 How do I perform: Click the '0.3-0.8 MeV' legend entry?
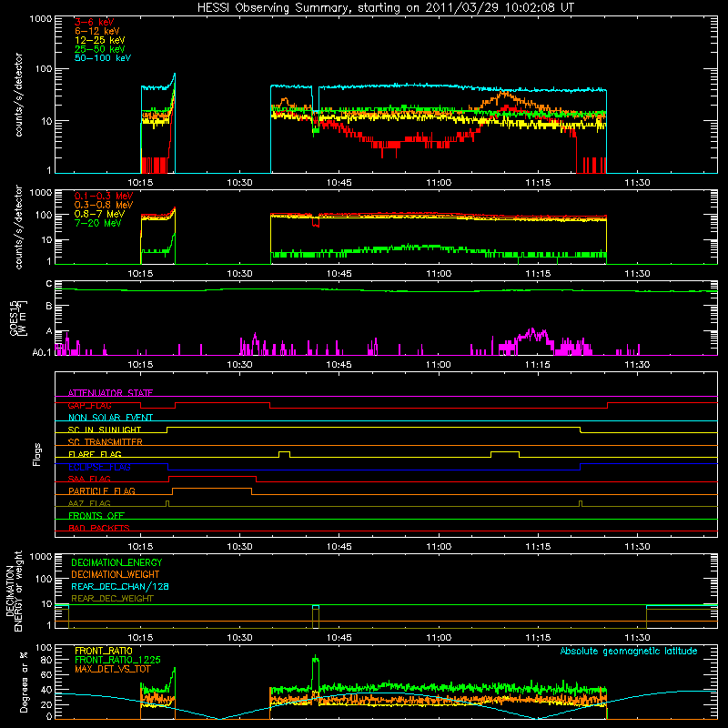(x=104, y=205)
